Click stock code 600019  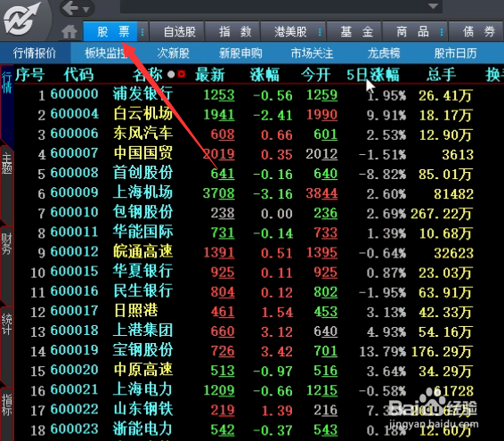[74, 350]
